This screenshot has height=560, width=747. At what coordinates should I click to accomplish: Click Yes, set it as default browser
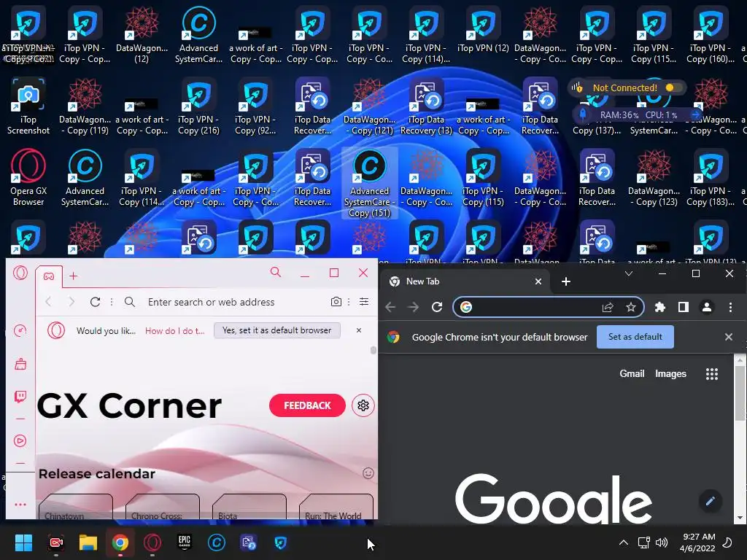(x=276, y=330)
